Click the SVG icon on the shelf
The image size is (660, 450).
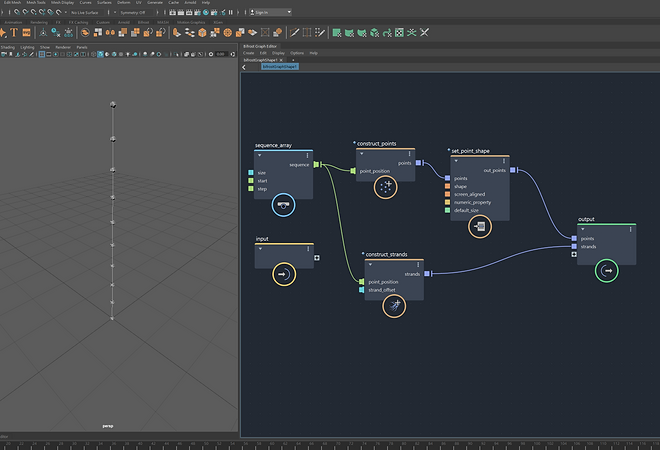(x=26, y=32)
